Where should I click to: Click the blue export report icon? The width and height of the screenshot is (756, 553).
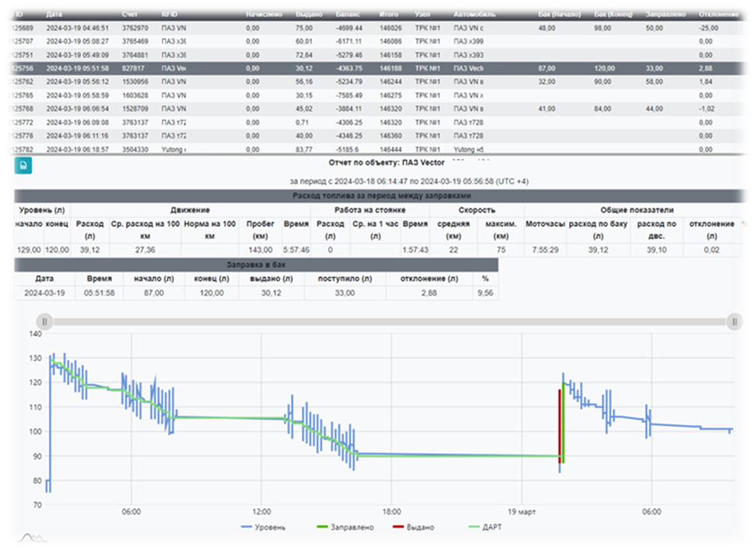(23, 165)
